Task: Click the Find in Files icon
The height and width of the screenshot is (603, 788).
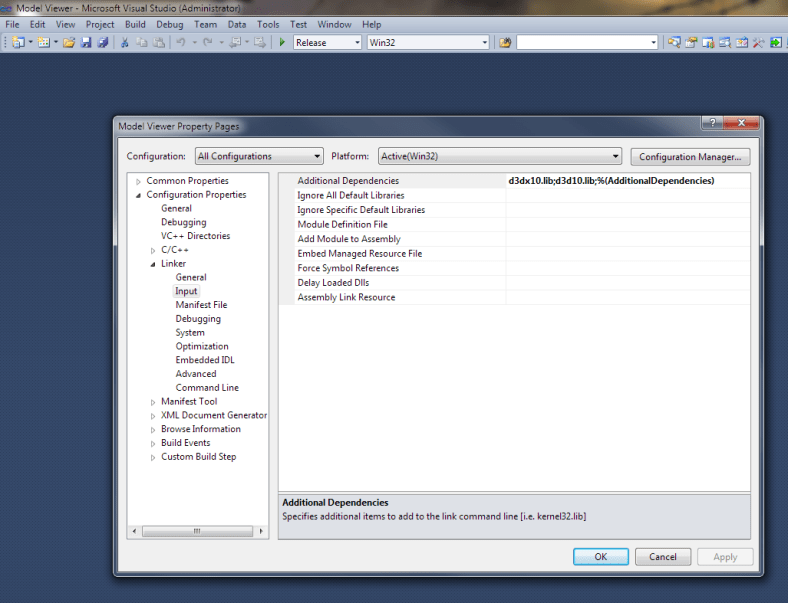Action: coord(505,43)
